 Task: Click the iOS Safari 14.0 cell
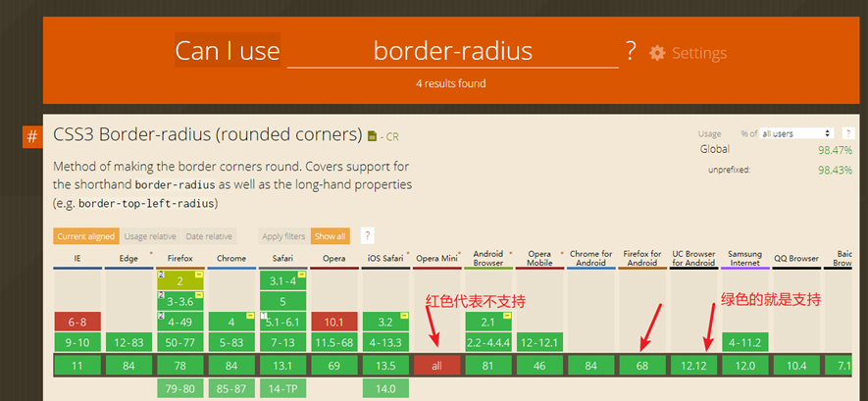pos(385,388)
